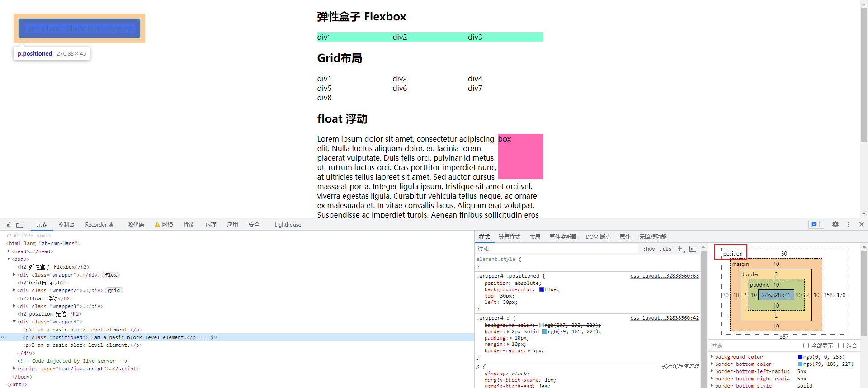
Task: Select the 事件监听器 sub-tab
Action: click(563, 237)
